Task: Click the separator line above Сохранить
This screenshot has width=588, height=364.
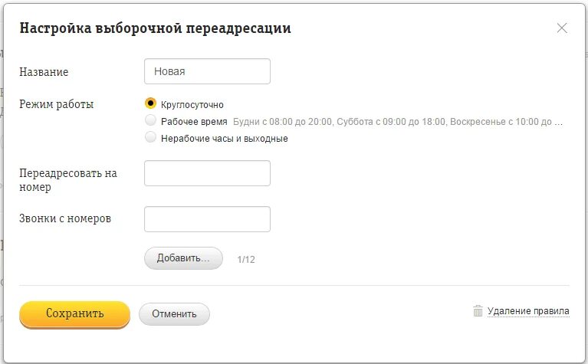Action: click(294, 285)
